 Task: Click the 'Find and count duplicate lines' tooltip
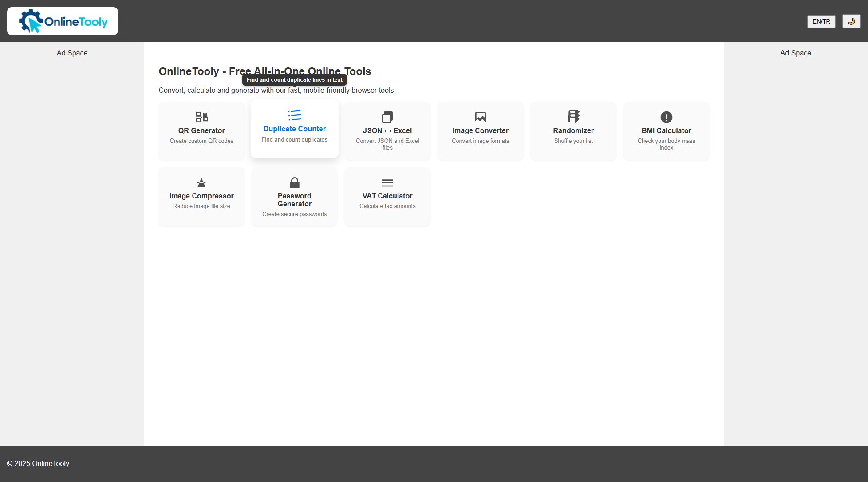(x=295, y=80)
